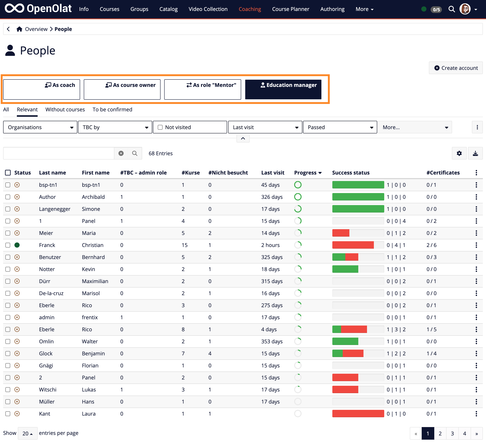The image size is (486, 448).
Task: Select the Education manager role button
Action: click(283, 89)
